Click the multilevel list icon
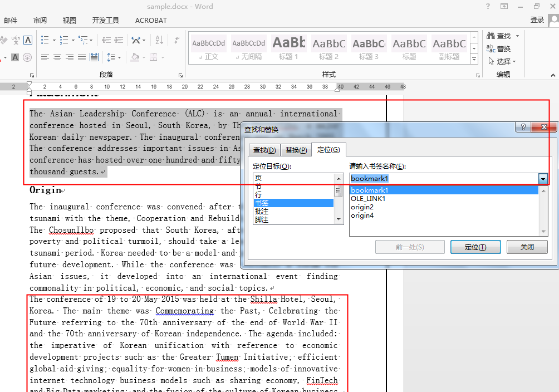 [83, 40]
